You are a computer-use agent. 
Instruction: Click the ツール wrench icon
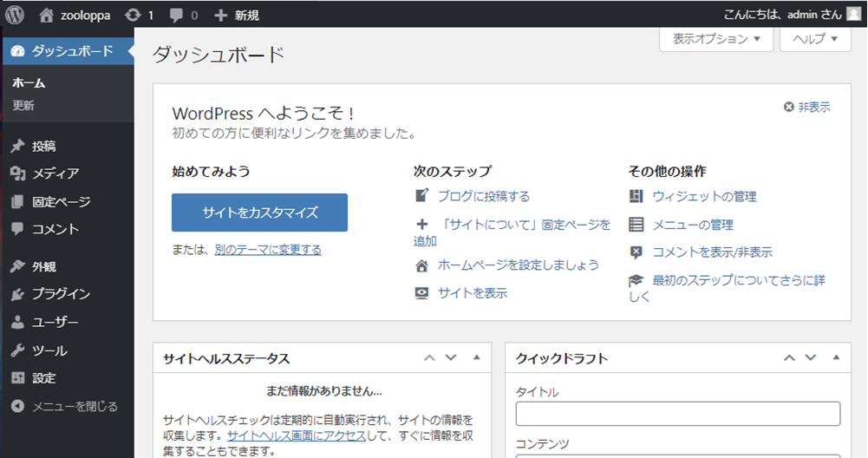(x=17, y=350)
